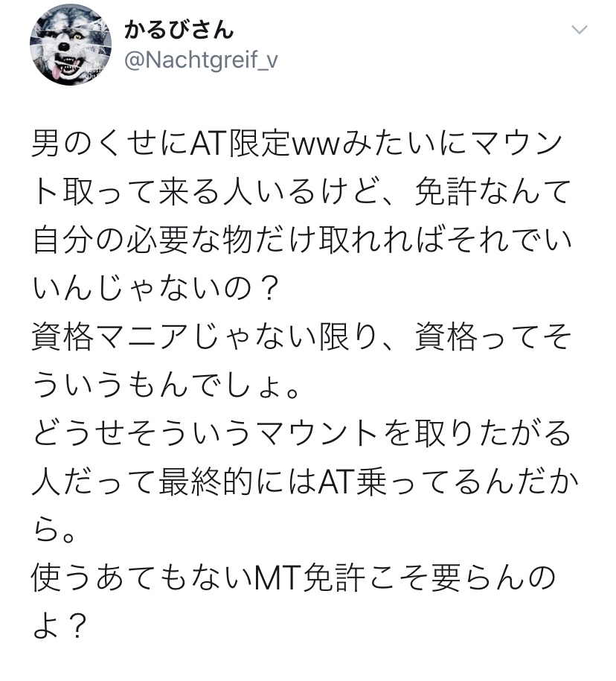Open the profile via display name かるびさん
616x681 pixels.
pos(179,30)
